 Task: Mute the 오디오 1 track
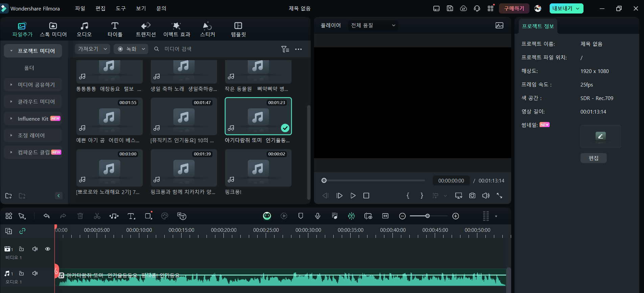pyautogui.click(x=35, y=273)
